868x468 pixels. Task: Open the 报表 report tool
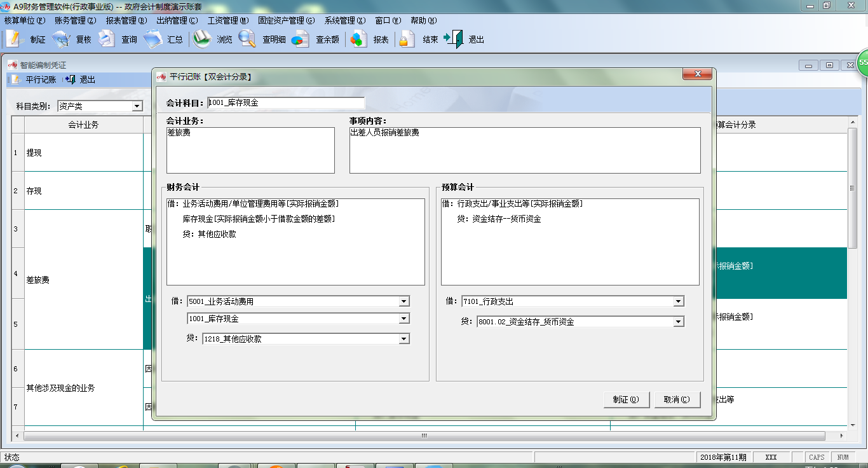[358, 39]
